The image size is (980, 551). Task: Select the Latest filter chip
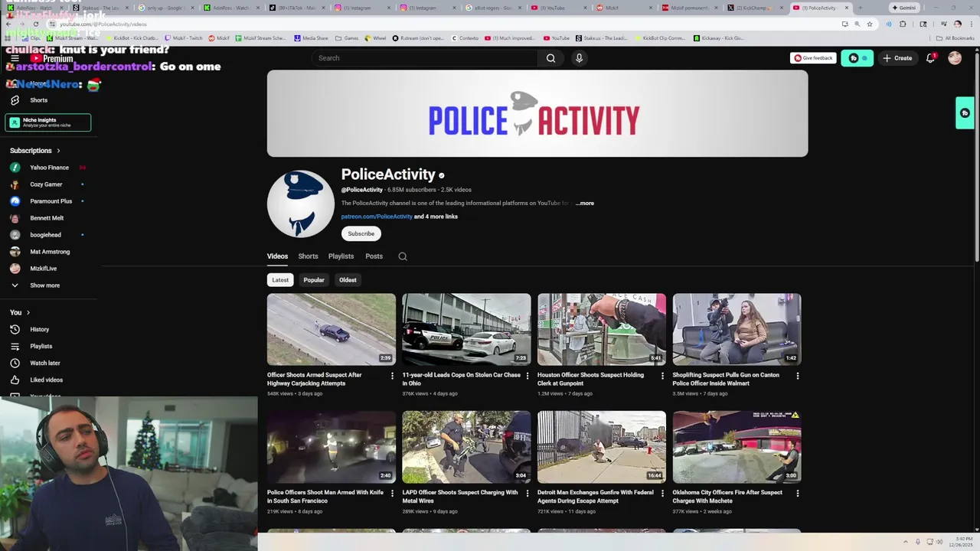pos(280,280)
